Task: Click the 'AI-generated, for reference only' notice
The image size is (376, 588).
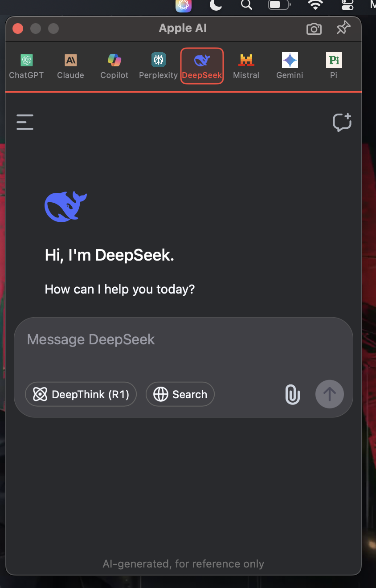Action: point(184,564)
